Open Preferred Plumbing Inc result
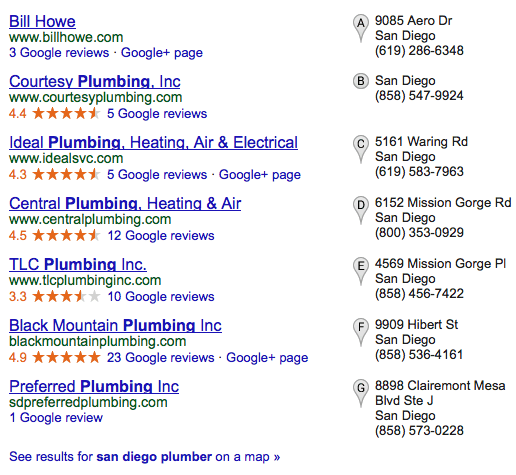Screen dimensions: 516x475 (x=94, y=387)
